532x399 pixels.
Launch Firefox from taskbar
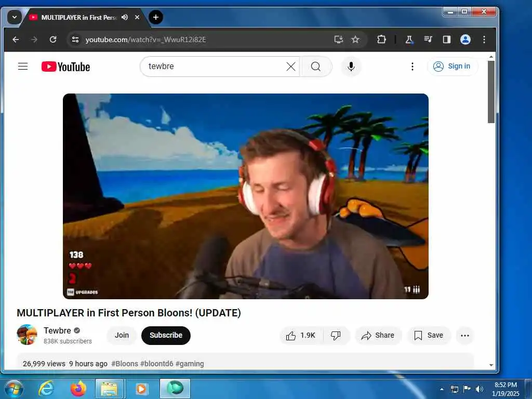click(78, 389)
